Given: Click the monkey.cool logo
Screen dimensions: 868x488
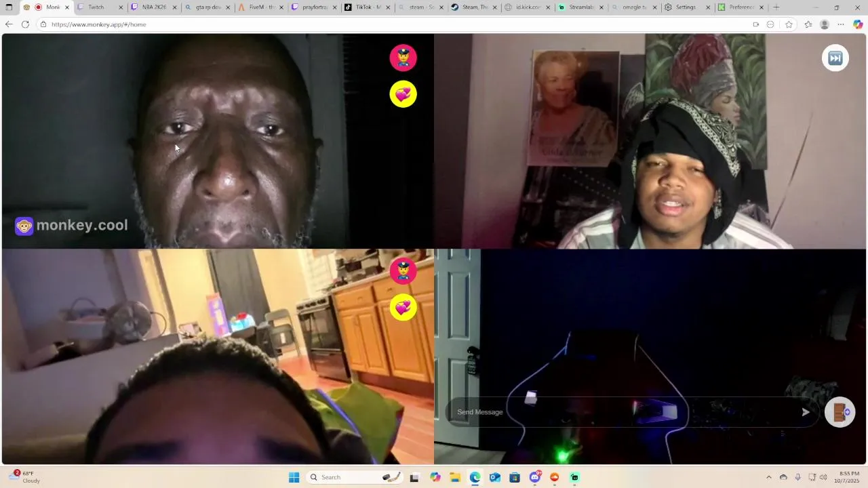Looking at the screenshot, I should pyautogui.click(x=71, y=226).
